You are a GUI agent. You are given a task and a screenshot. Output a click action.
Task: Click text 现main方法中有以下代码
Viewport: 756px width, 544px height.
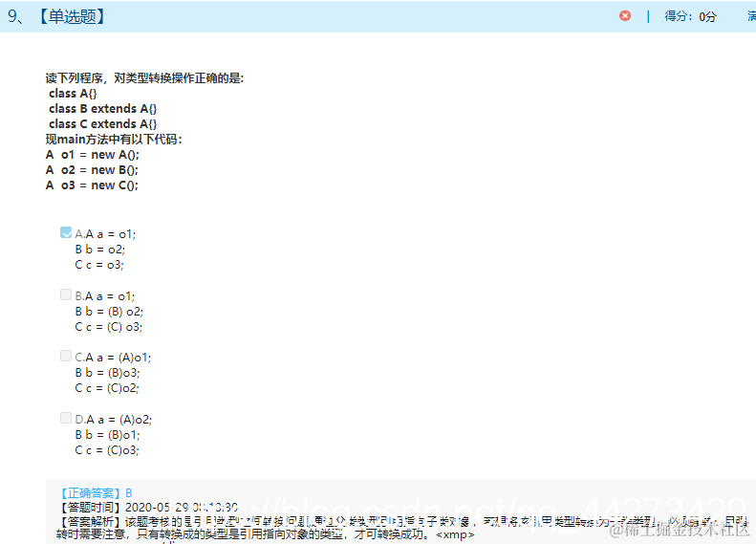tap(114, 140)
